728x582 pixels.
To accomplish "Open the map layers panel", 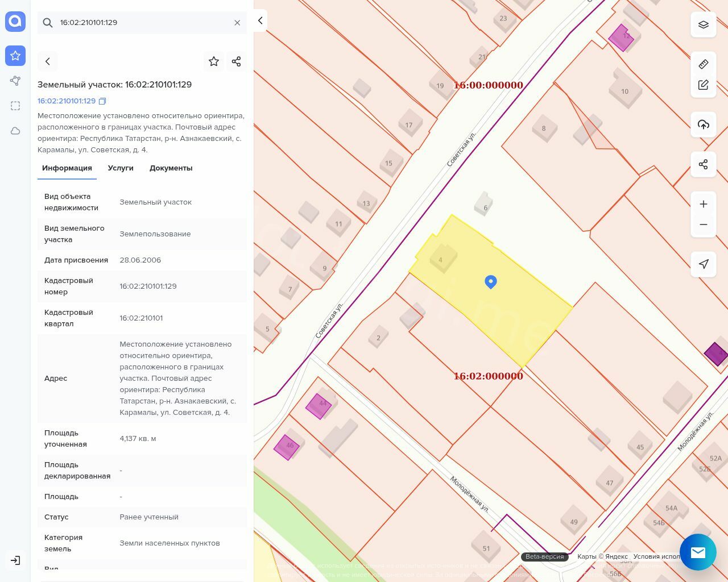I will (703, 24).
